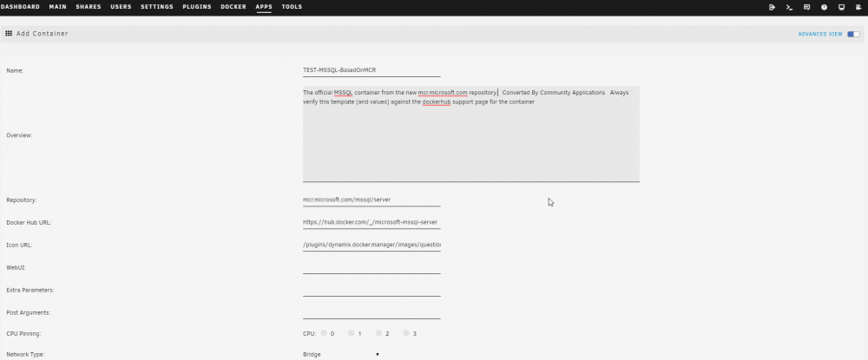The height and width of the screenshot is (360, 868).
Task: Click the underlined 'dockerhub' word in overview
Action: [x=437, y=102]
